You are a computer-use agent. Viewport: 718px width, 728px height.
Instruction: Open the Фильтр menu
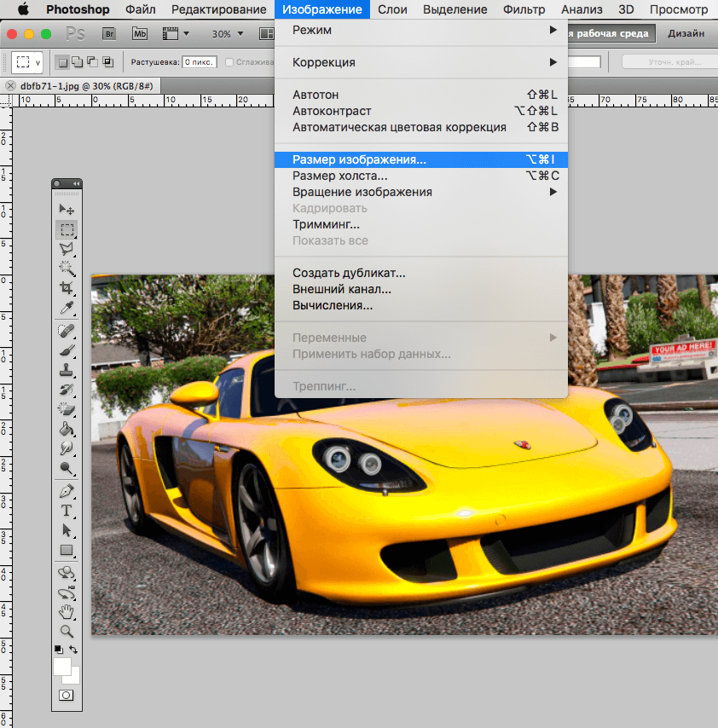click(x=524, y=9)
